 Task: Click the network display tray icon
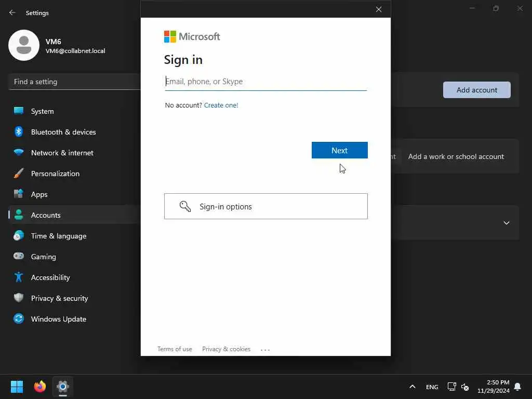pos(451,387)
